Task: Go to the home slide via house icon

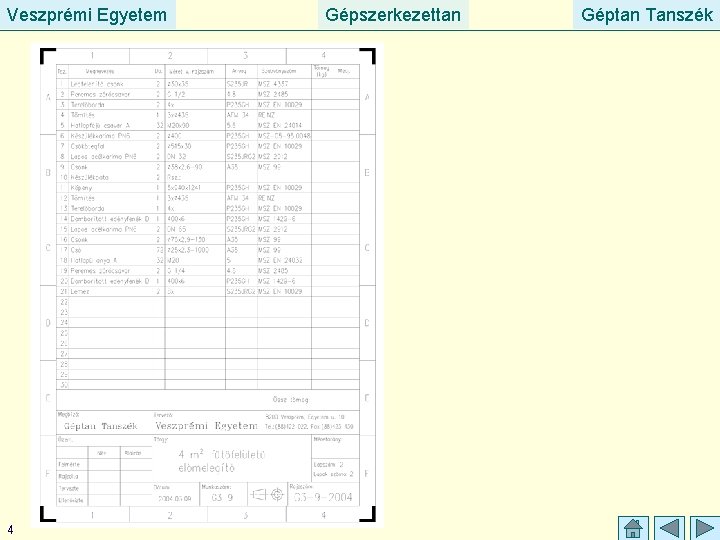Action: pos(633,528)
